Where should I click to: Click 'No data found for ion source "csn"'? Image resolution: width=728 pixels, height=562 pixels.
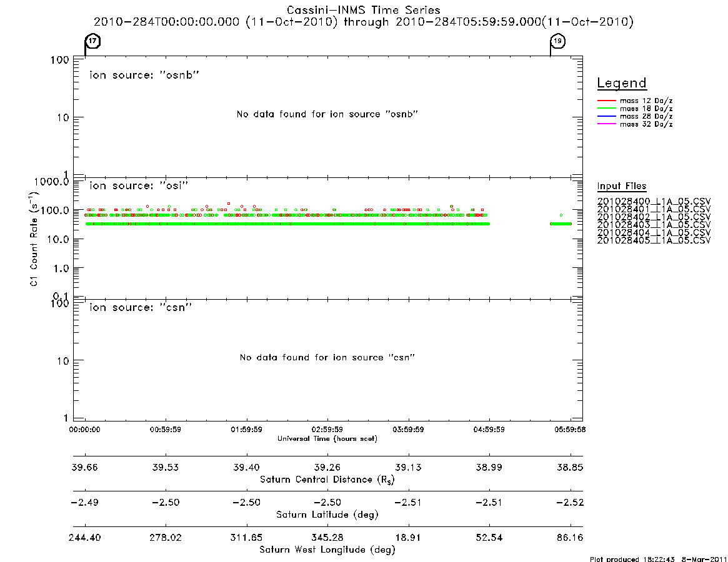tap(327, 357)
